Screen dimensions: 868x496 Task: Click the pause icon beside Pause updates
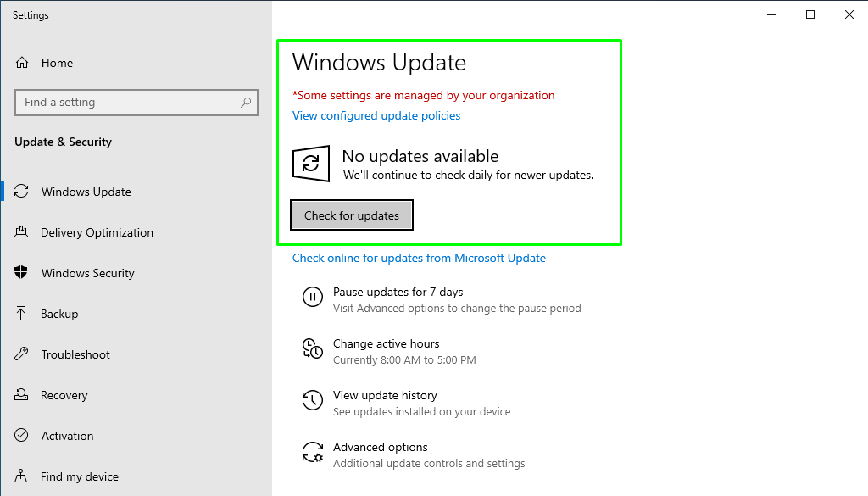point(312,297)
